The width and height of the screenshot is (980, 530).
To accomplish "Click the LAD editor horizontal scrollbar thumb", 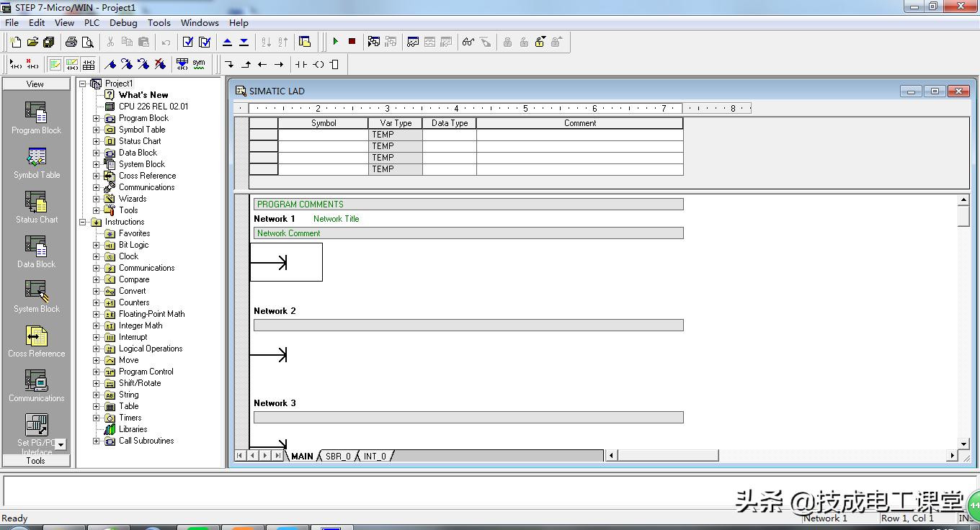I will pos(668,455).
